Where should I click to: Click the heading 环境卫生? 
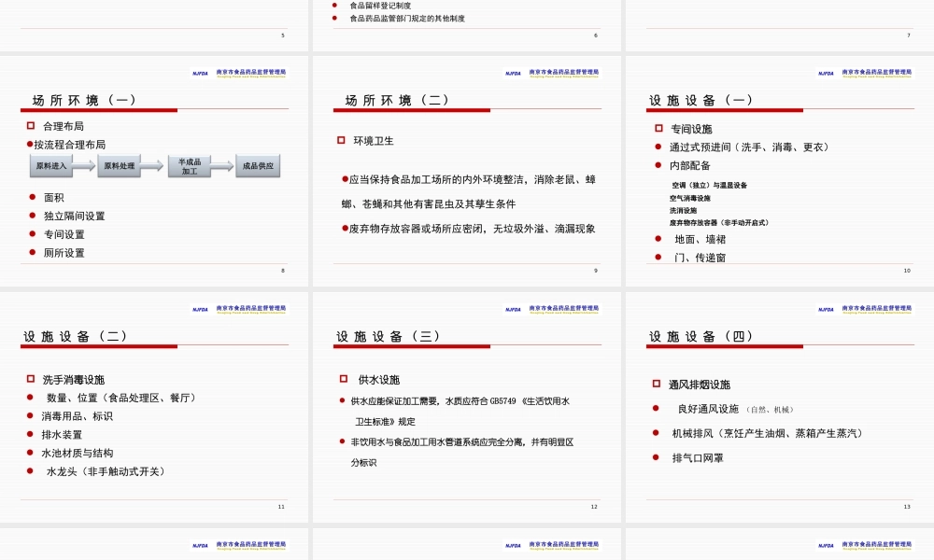point(374,141)
